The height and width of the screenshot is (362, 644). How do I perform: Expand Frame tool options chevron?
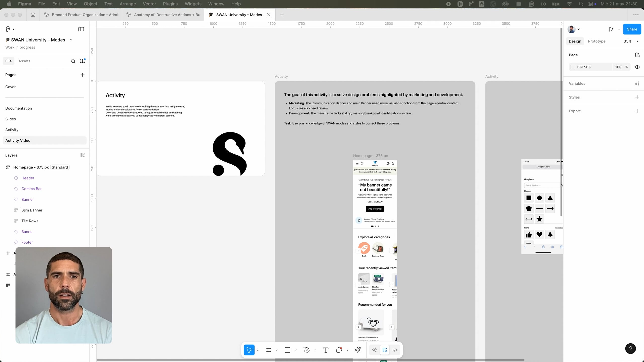(x=276, y=350)
